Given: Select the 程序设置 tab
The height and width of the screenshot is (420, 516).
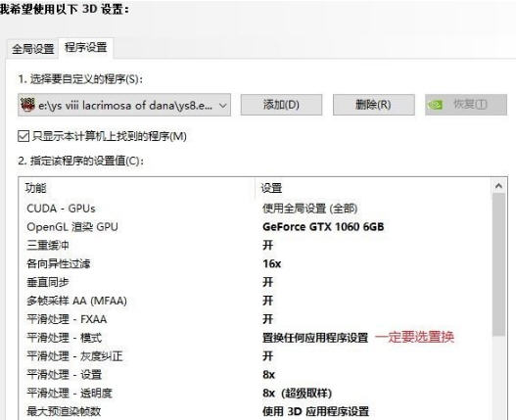Looking at the screenshot, I should coord(86,48).
